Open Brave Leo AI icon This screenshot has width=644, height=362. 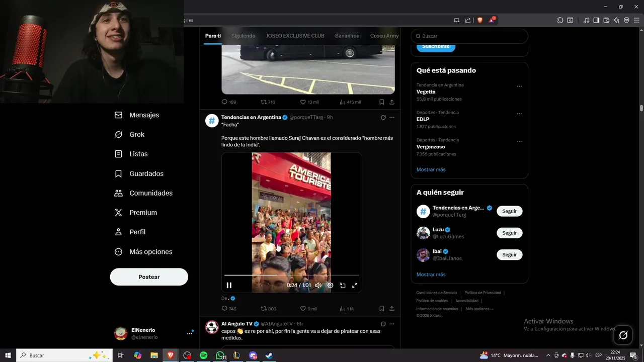coord(616,20)
